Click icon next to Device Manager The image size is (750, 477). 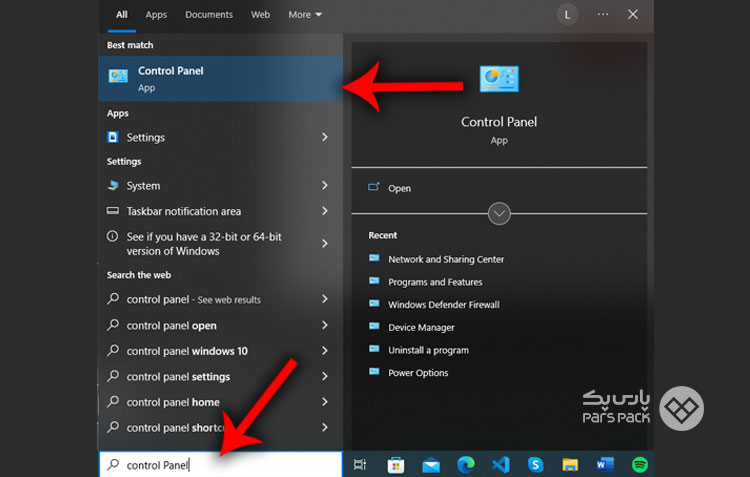click(374, 326)
